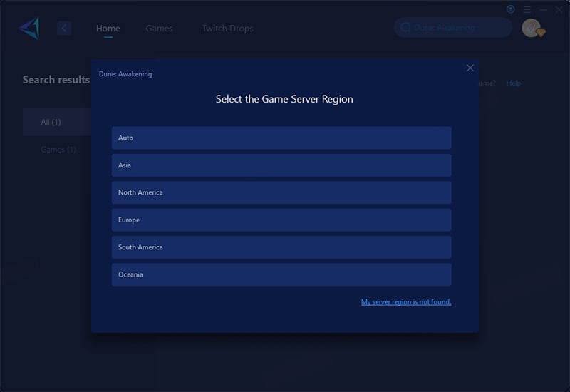This screenshot has width=570, height=392.
Task: Open the Twitch Drops tab
Action: pos(227,29)
